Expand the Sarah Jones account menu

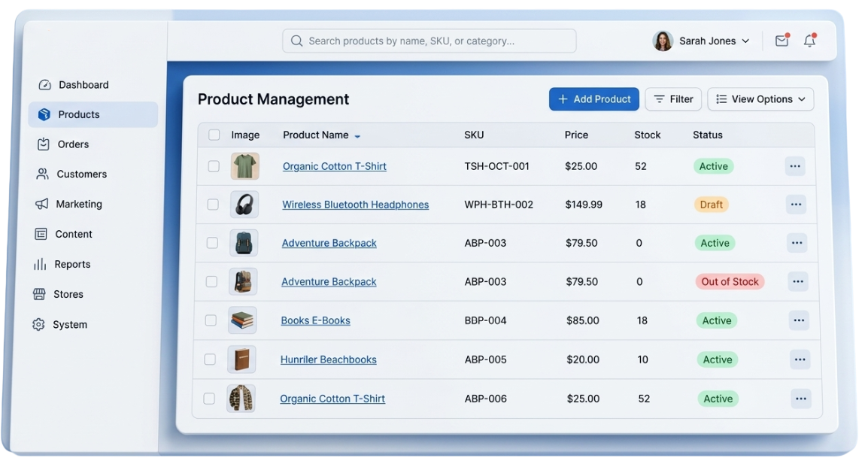(x=701, y=41)
